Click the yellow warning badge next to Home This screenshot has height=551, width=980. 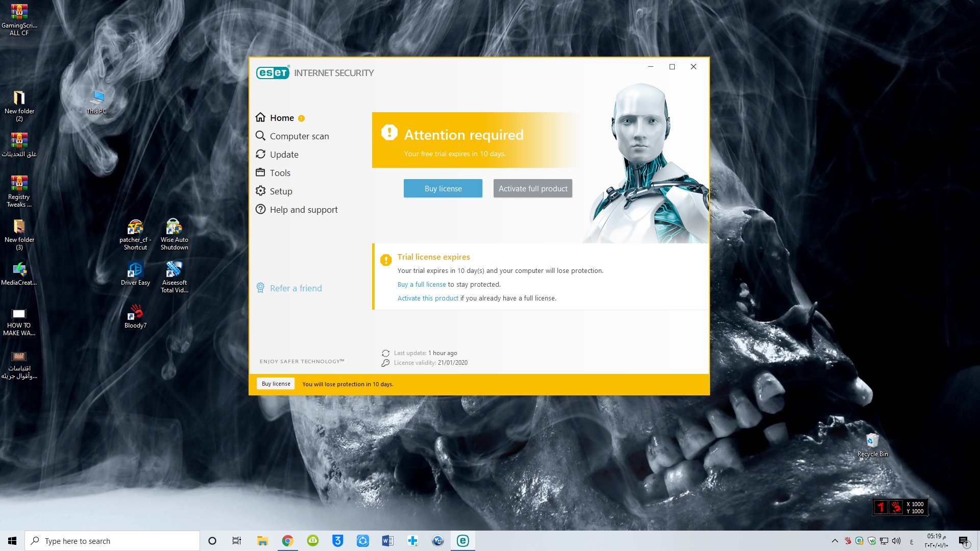301,118
